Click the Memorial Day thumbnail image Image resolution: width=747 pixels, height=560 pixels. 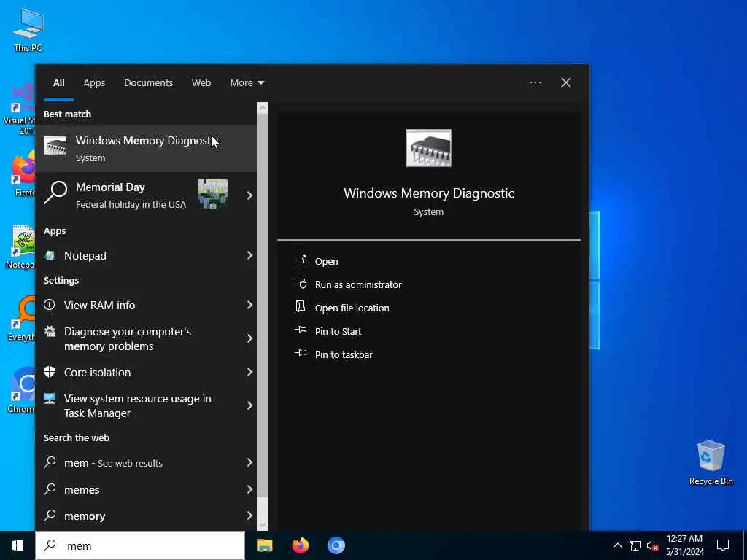point(213,194)
